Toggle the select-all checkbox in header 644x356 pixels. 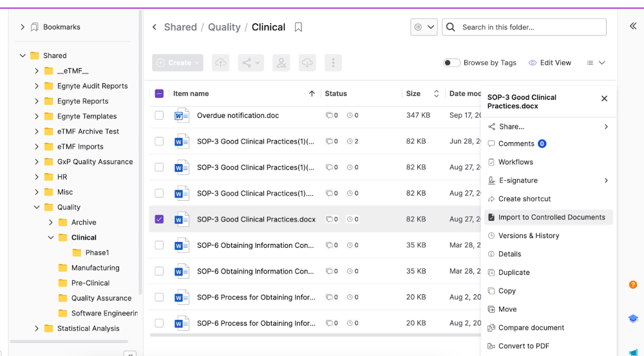pos(159,93)
